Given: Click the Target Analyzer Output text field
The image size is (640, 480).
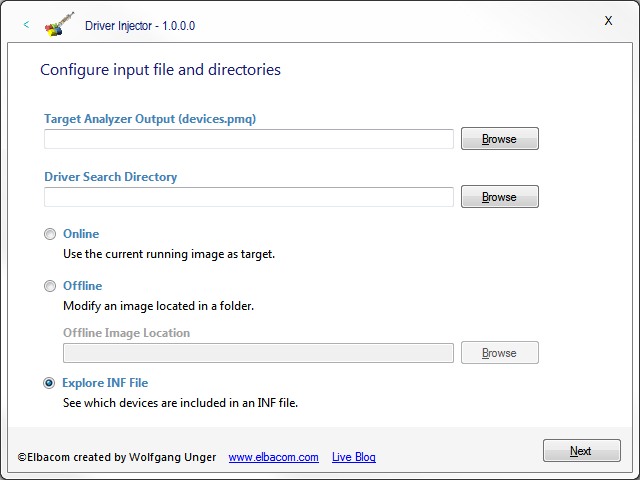Looking at the screenshot, I should coord(248,139).
